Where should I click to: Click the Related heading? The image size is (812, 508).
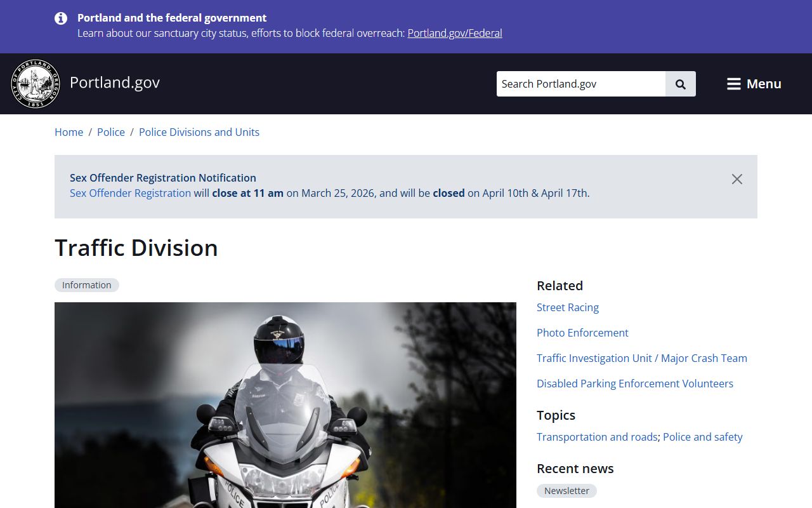(560, 286)
